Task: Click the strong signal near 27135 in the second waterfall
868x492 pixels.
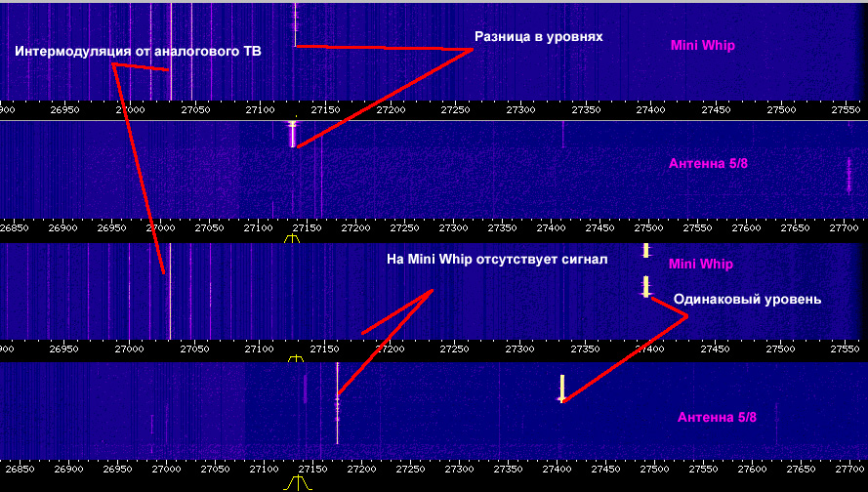Action: tap(293, 134)
